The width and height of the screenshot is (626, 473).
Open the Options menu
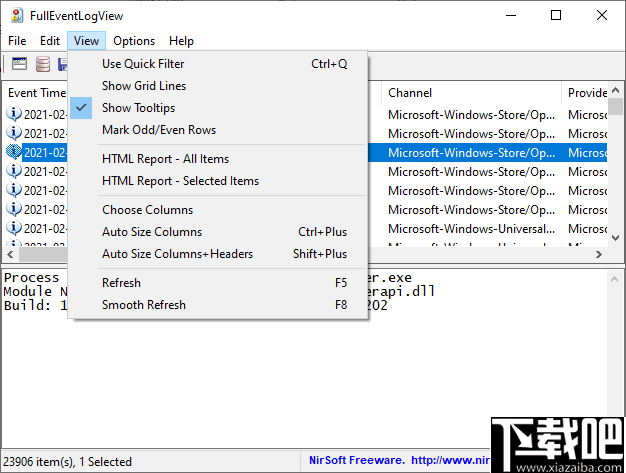pos(134,41)
